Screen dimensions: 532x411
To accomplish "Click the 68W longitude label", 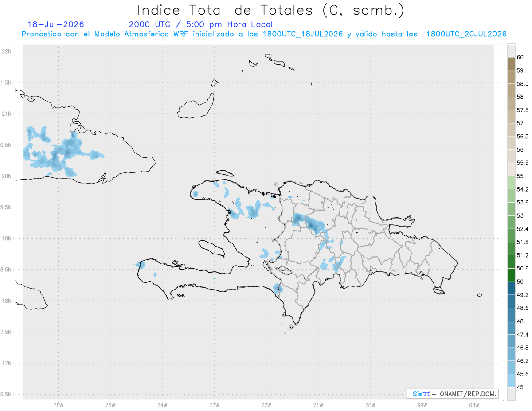I will click(x=473, y=405).
